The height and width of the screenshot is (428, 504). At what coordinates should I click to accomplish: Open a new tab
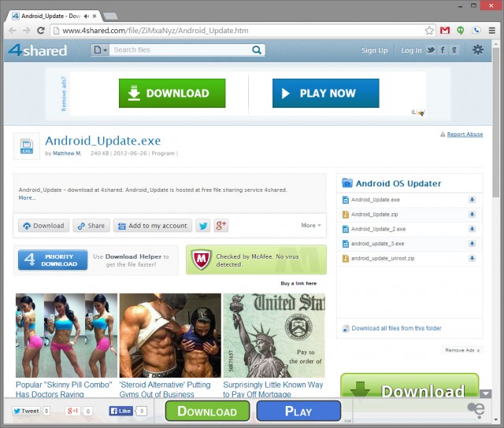[x=110, y=16]
